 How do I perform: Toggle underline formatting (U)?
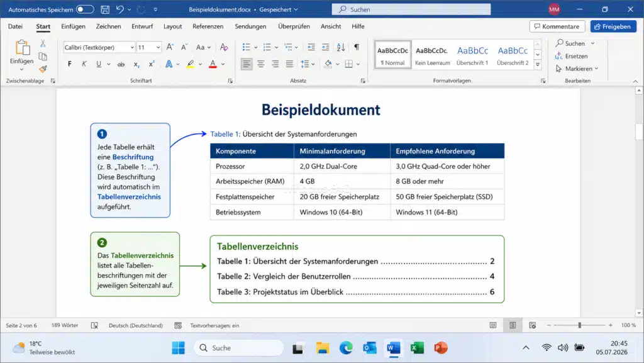99,64
